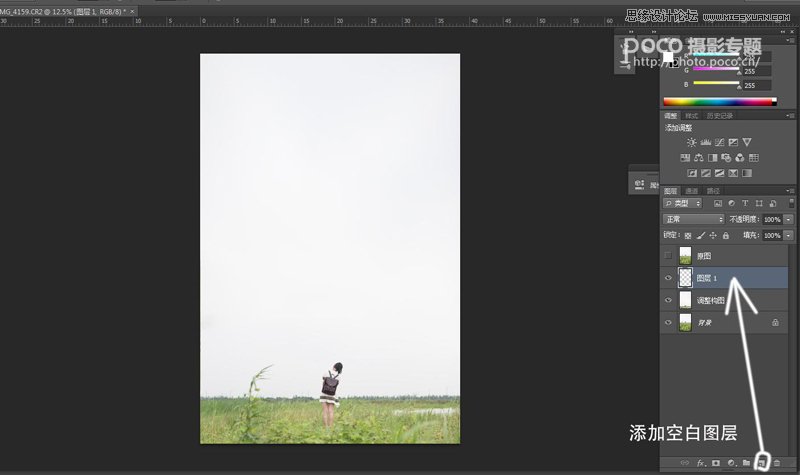Open the opacity slider dropdown

(789, 219)
